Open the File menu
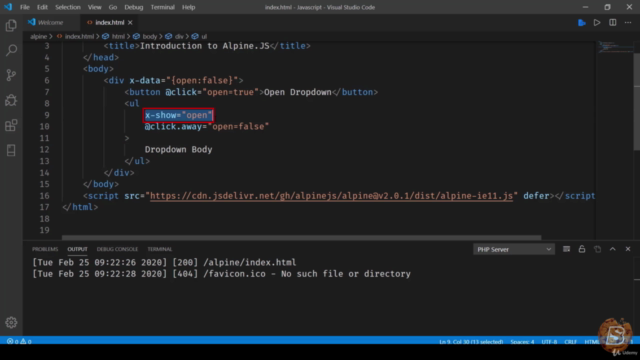 pos(24,7)
